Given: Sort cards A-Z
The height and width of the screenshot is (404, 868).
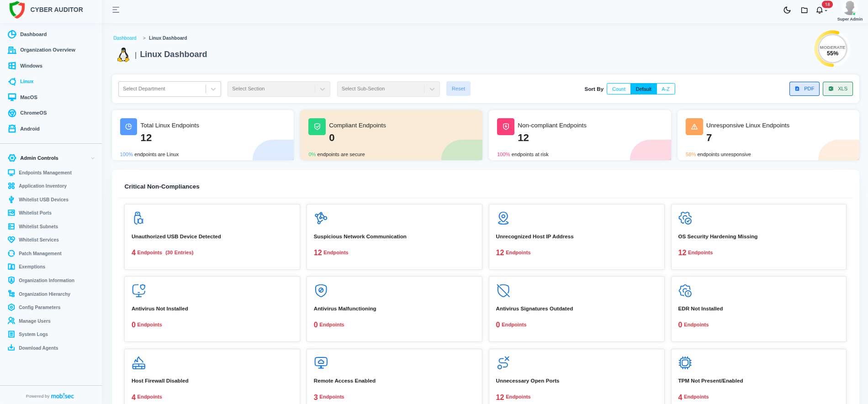Looking at the screenshot, I should coord(666,89).
